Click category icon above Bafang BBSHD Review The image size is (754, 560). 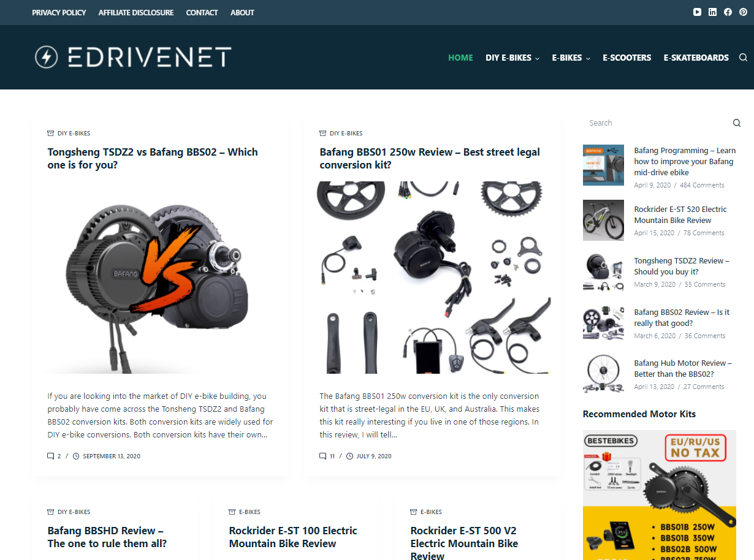(x=51, y=512)
